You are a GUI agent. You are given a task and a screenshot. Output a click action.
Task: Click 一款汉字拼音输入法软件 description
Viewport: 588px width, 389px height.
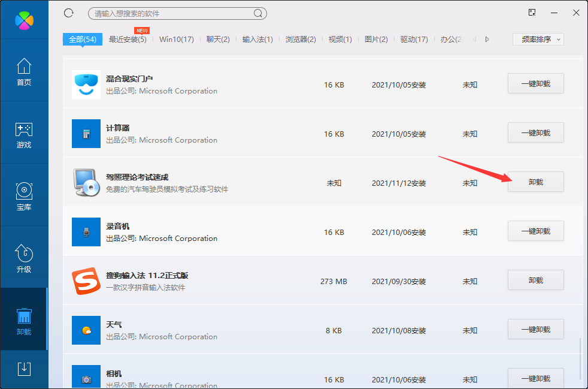146,288
